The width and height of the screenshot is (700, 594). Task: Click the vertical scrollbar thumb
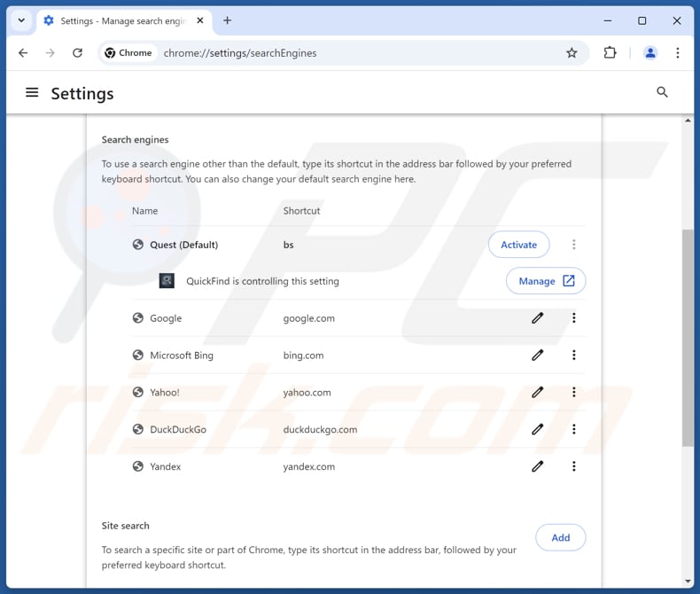(x=688, y=338)
